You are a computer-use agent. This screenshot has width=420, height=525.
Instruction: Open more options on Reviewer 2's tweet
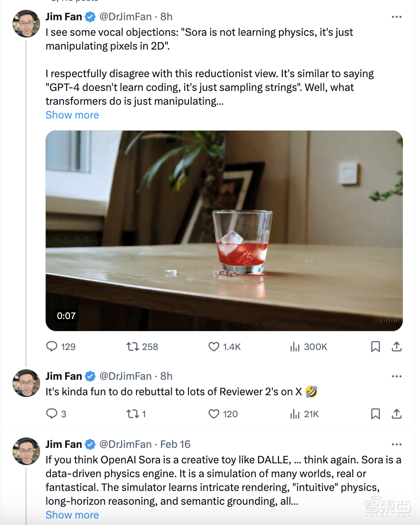click(x=396, y=376)
